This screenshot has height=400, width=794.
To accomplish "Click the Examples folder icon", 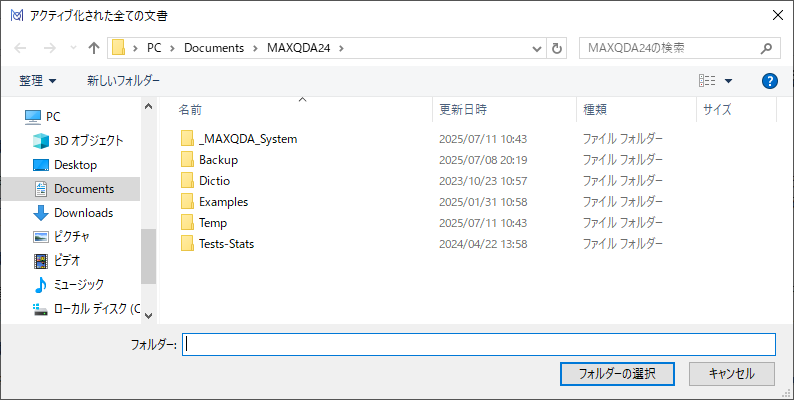I will tap(187, 202).
